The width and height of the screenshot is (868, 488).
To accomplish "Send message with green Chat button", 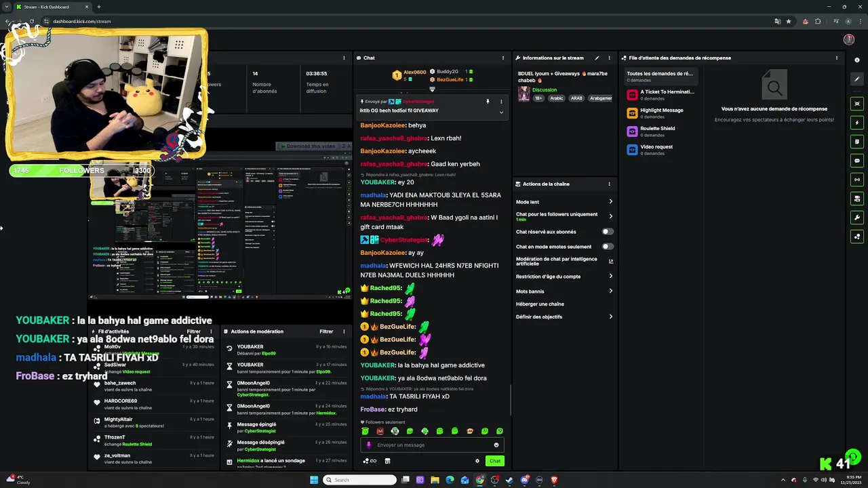I will pyautogui.click(x=495, y=461).
